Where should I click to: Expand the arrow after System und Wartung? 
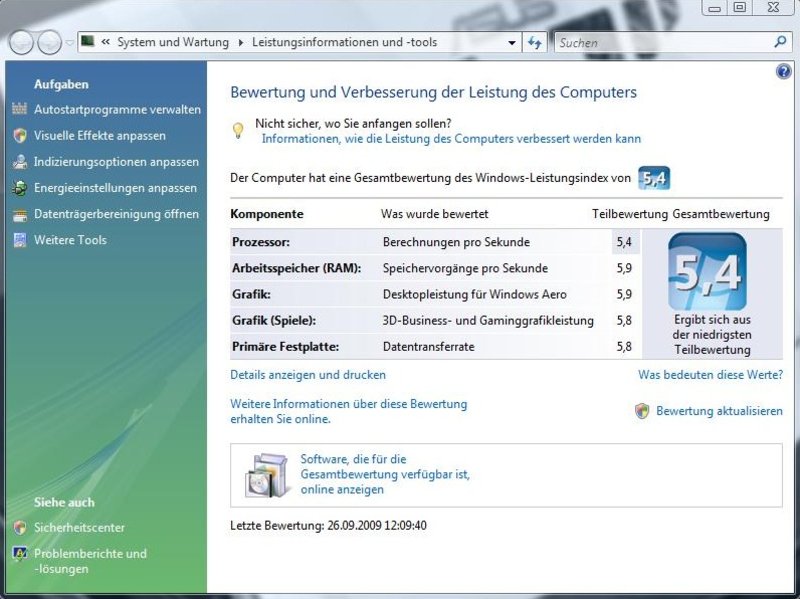pyautogui.click(x=240, y=42)
